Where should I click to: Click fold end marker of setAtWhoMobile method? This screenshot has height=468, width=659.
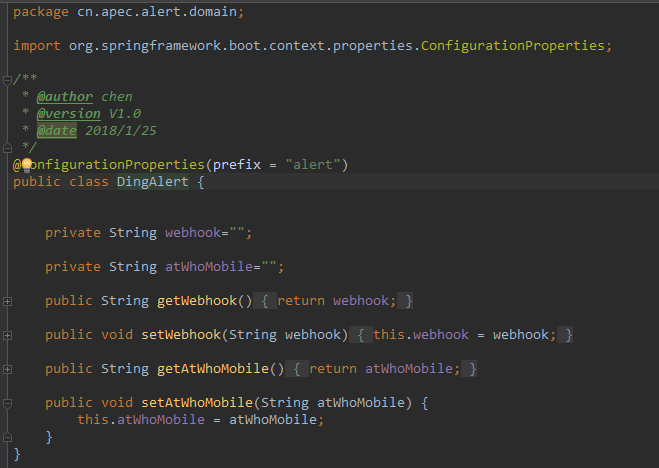click(x=7, y=437)
